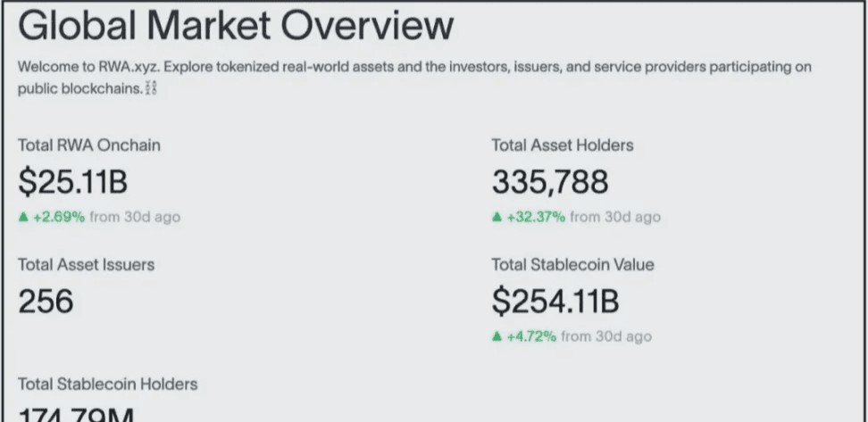This screenshot has height=422, width=868.
Task: Click the +4.72% change percentage
Action: pos(531,336)
